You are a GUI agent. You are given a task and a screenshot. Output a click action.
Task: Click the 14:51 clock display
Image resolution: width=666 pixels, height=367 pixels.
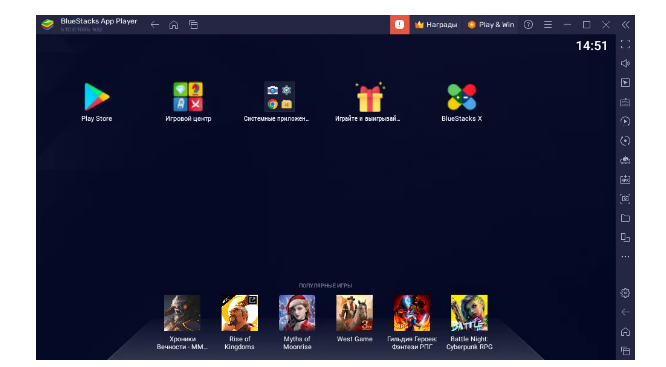[x=592, y=45]
